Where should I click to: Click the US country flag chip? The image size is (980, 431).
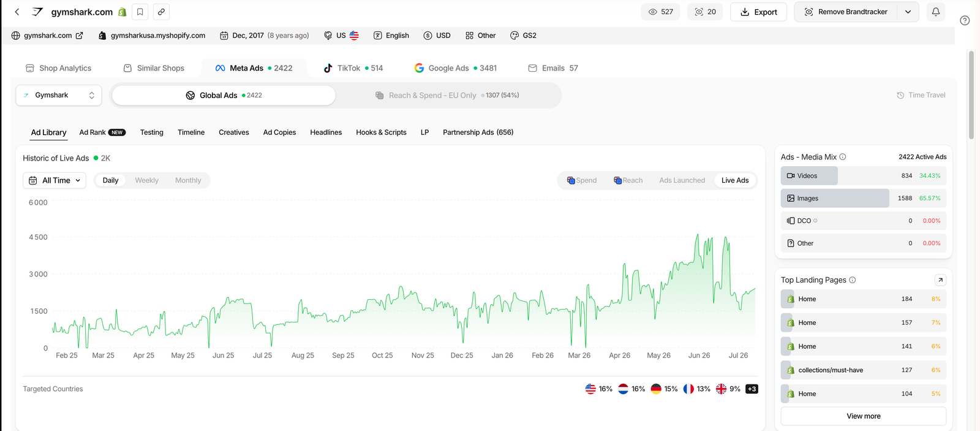(x=341, y=36)
